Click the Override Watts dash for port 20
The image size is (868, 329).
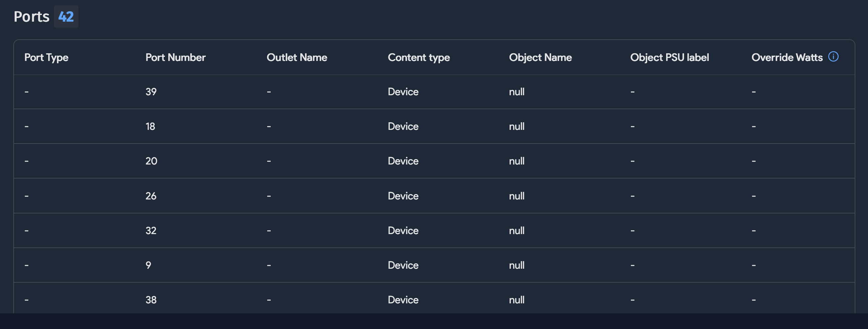click(x=754, y=161)
